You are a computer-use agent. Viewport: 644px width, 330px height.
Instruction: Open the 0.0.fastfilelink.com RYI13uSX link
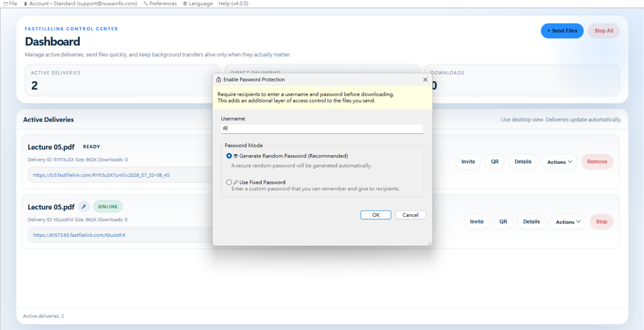(x=101, y=175)
